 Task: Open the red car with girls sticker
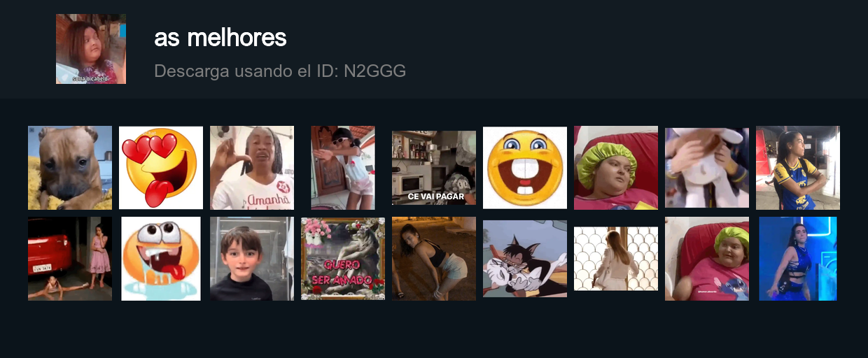pyautogui.click(x=70, y=259)
